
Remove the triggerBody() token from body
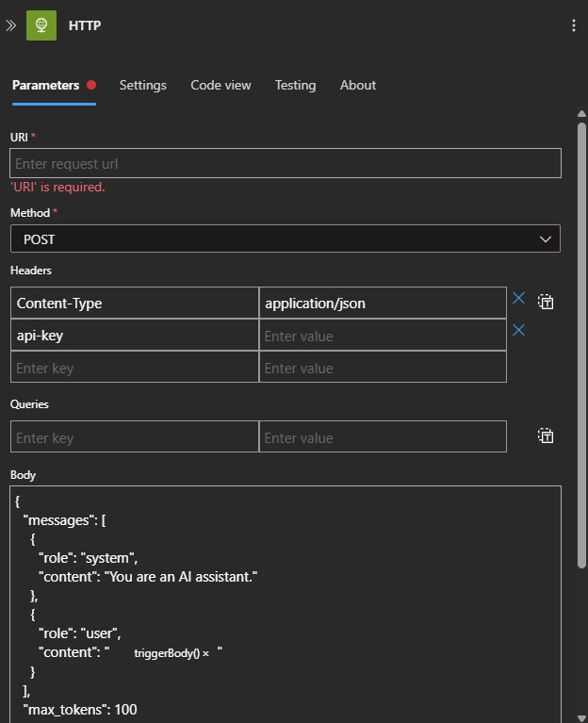pyautogui.click(x=205, y=654)
